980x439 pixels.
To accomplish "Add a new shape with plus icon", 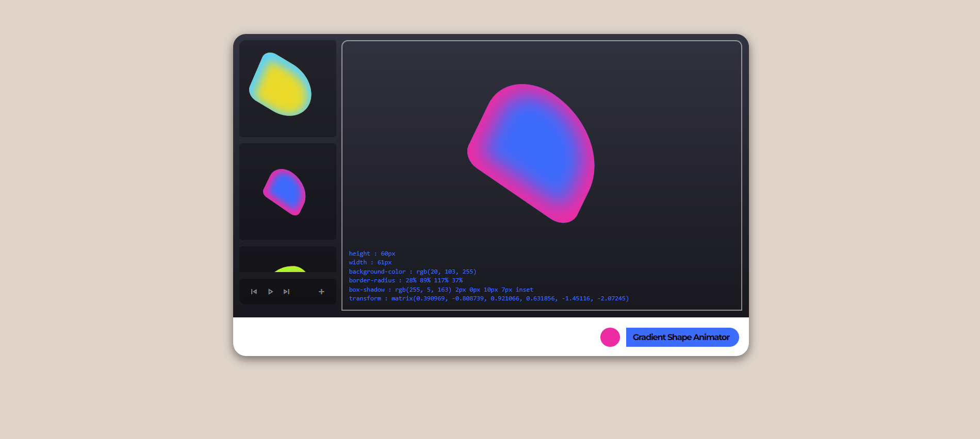I will coord(321,292).
